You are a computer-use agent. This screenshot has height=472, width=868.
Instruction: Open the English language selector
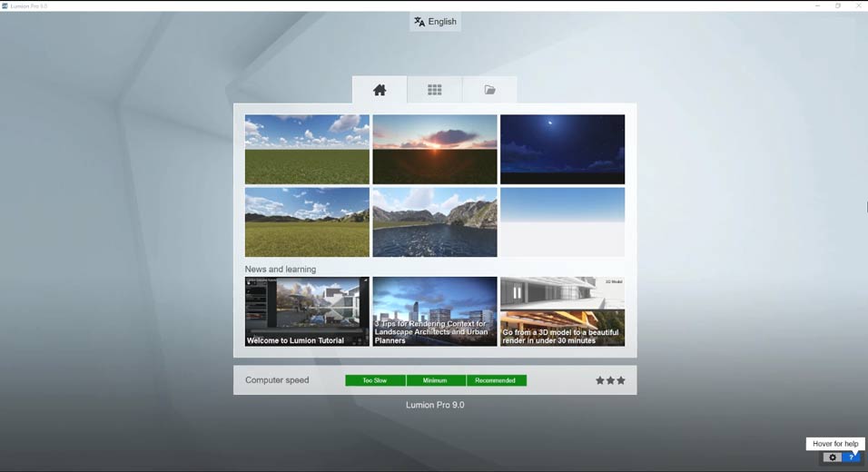click(435, 22)
